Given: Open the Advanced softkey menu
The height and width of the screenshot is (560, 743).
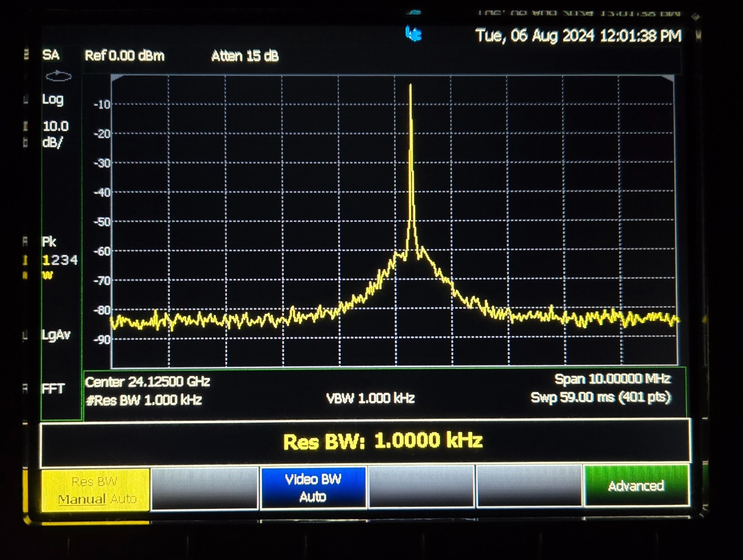Looking at the screenshot, I should [x=636, y=487].
